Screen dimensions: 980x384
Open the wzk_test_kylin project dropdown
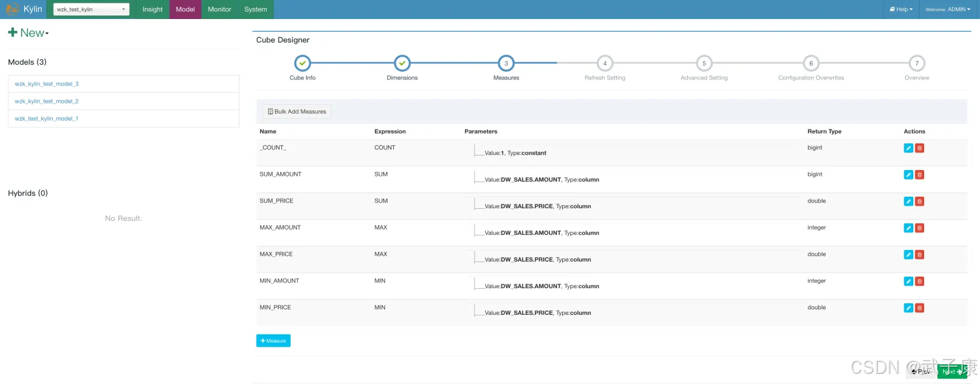(x=91, y=10)
